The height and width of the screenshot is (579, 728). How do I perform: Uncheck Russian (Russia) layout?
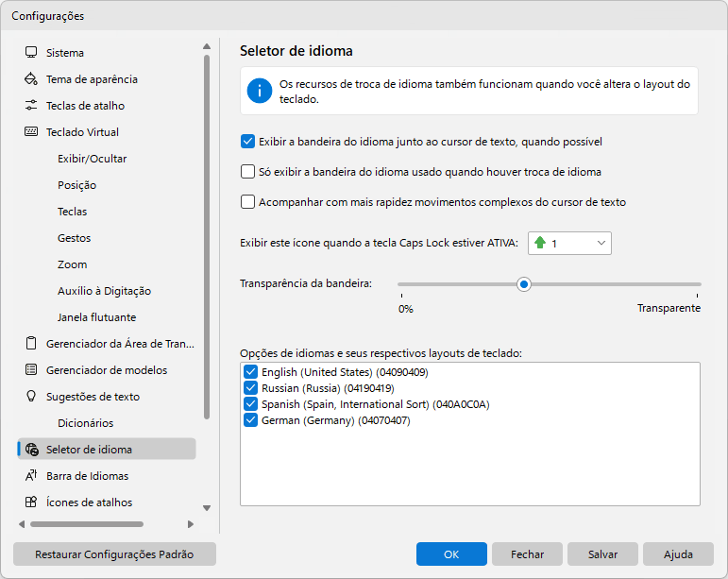251,388
